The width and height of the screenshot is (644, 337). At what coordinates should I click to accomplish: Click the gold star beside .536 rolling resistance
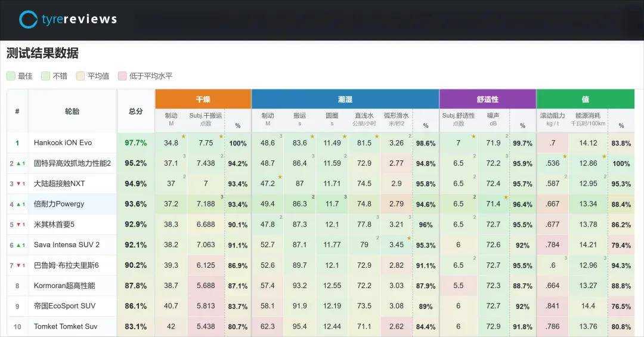pos(565,156)
